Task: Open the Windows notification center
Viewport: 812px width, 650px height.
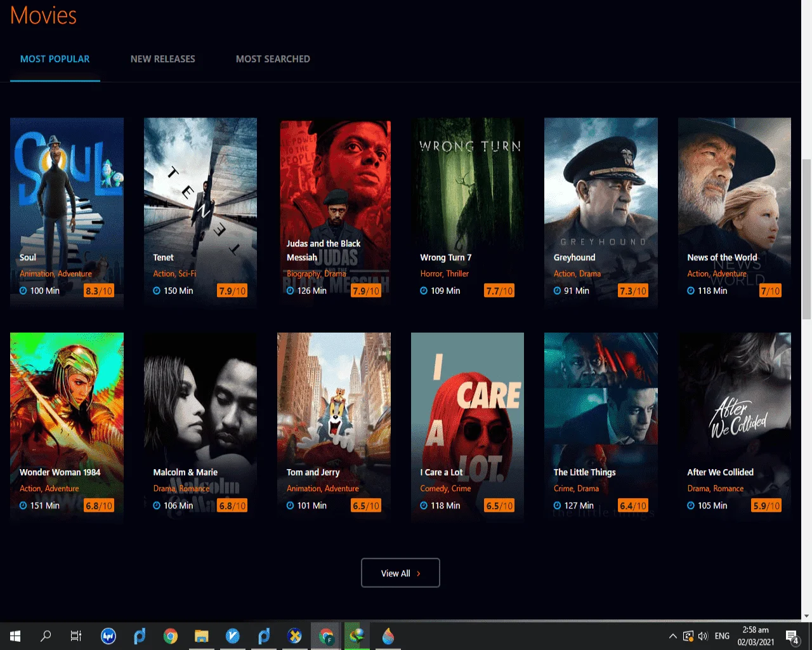Action: click(x=792, y=636)
